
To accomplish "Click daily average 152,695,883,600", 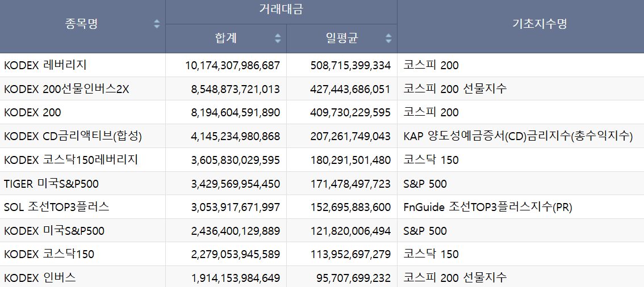I will (350, 208).
